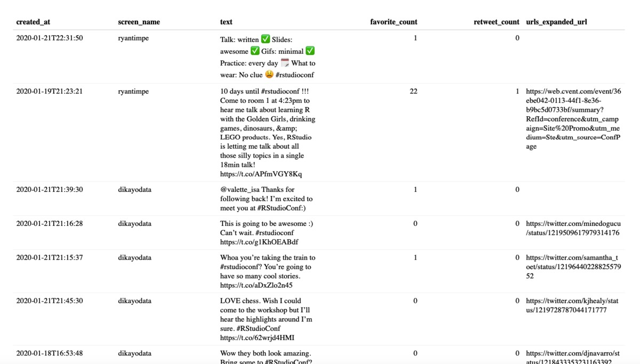Open the samantha_toet twitter status URL

point(573,266)
